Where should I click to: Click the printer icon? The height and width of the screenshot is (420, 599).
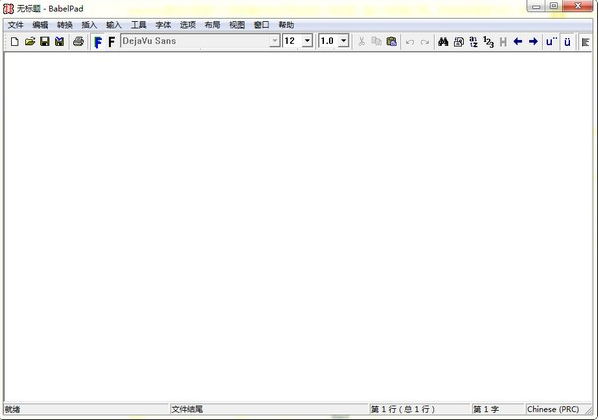pos(78,41)
